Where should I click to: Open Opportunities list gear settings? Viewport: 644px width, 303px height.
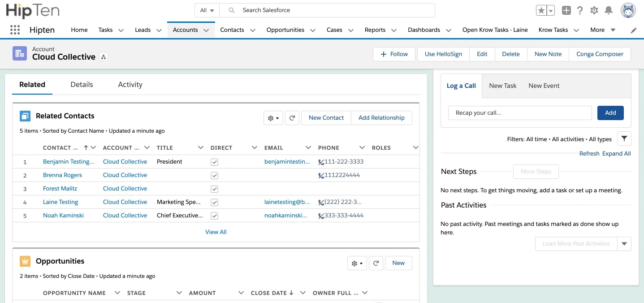[x=357, y=263]
